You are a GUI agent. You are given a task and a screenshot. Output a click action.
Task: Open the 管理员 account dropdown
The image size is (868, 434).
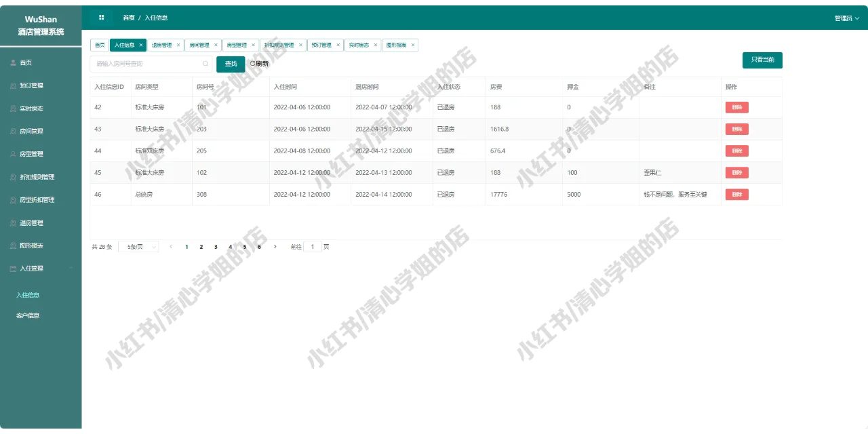coord(844,17)
